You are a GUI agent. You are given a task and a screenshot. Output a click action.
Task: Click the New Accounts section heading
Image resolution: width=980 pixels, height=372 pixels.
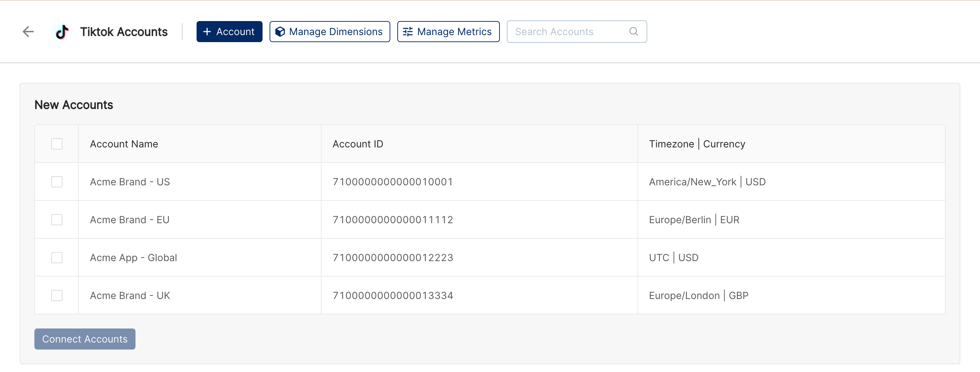pos(74,105)
